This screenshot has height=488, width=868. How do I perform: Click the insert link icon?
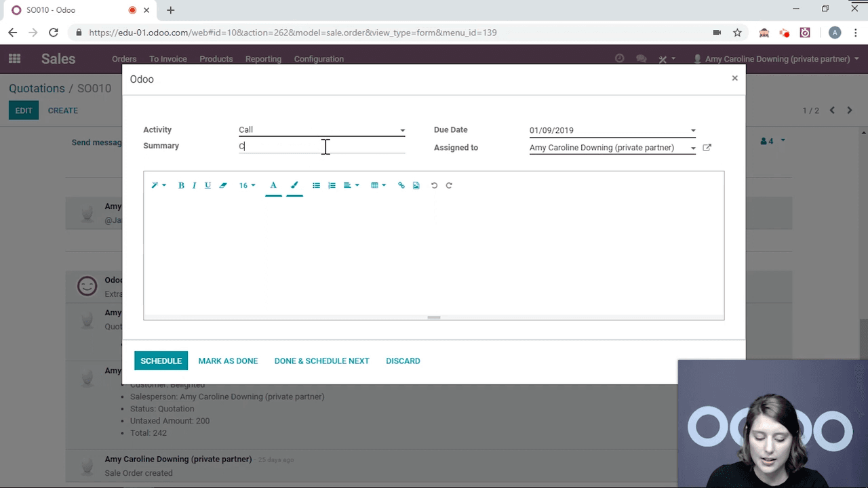tap(401, 186)
